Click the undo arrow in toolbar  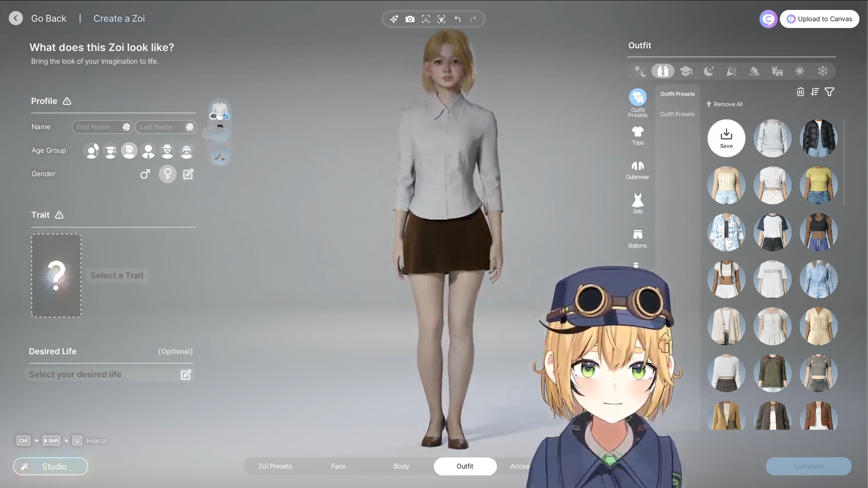pos(458,19)
